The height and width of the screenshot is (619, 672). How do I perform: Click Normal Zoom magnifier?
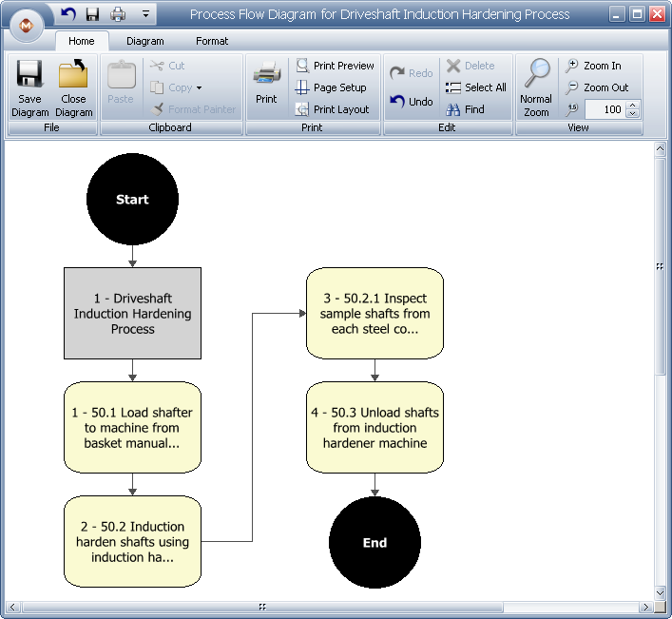537,74
